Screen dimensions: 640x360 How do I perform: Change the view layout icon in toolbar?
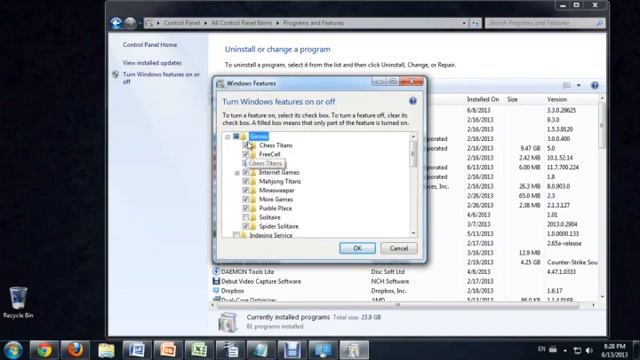[x=567, y=85]
